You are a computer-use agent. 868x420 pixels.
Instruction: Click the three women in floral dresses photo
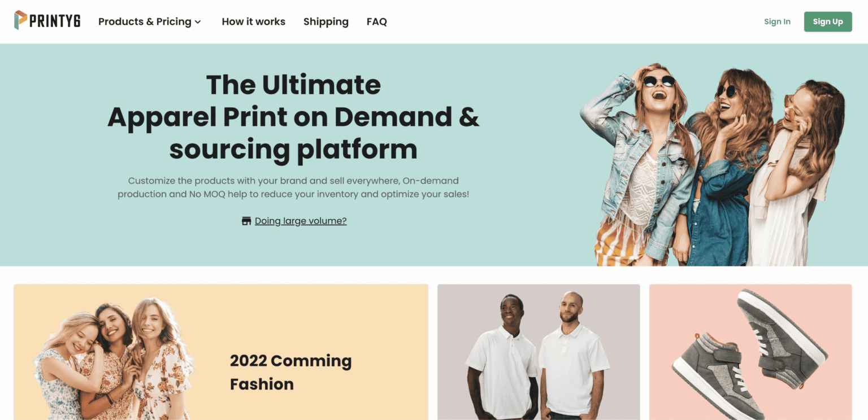113,358
